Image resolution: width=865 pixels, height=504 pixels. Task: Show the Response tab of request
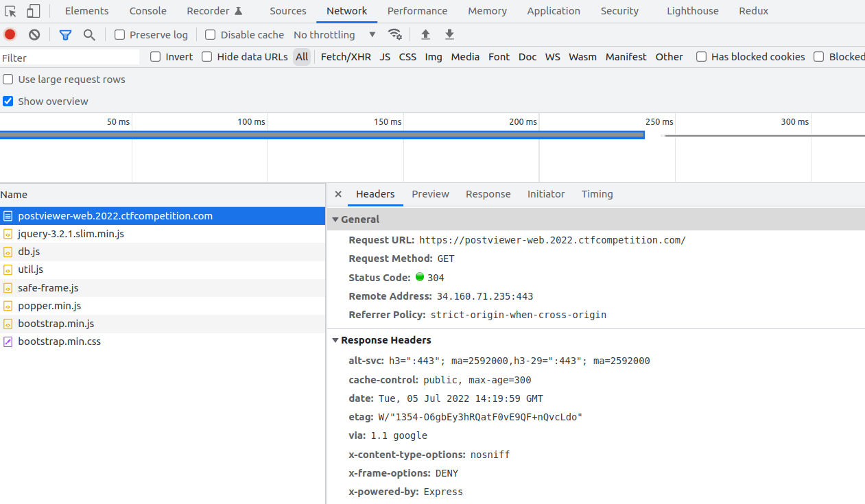tap(488, 194)
